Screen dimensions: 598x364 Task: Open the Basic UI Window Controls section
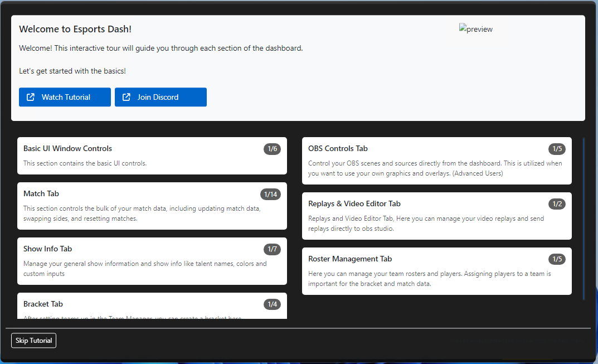[x=152, y=156]
